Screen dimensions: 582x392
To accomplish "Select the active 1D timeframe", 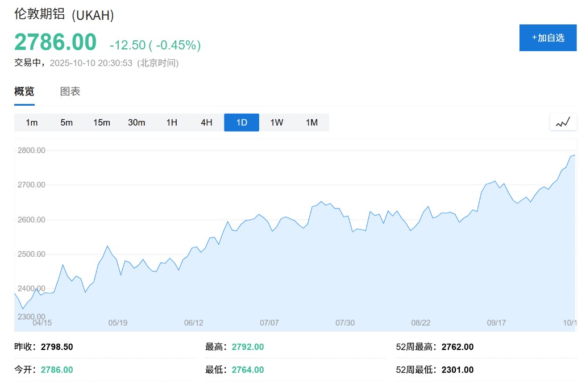I will click(x=242, y=123).
